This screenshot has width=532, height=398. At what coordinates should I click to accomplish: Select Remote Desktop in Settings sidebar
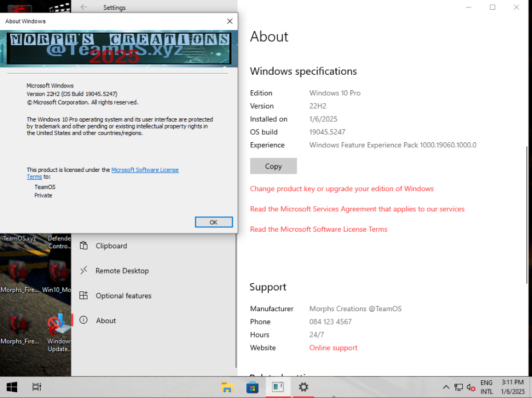(x=153, y=271)
